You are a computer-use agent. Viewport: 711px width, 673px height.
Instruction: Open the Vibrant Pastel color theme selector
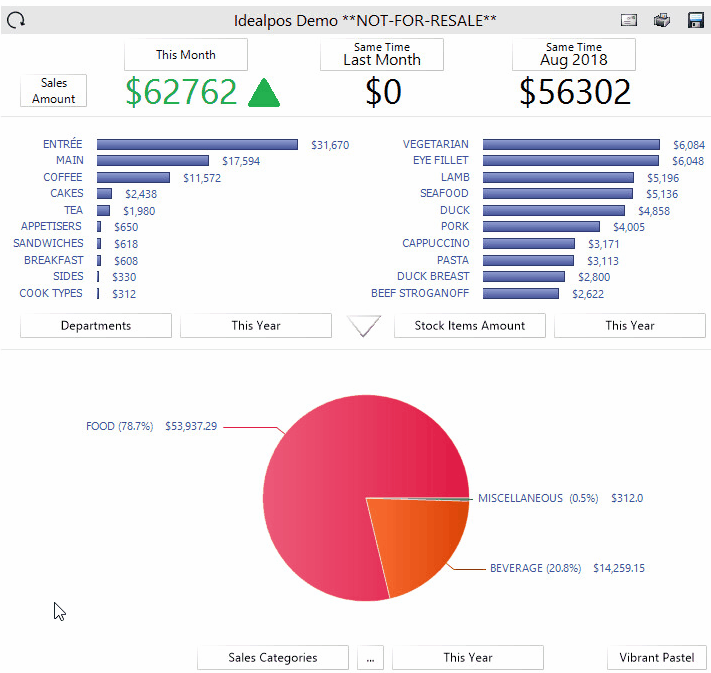[657, 657]
